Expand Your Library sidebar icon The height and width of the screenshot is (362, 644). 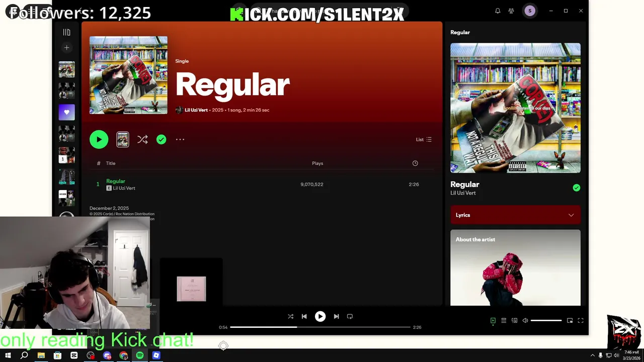[x=66, y=32]
